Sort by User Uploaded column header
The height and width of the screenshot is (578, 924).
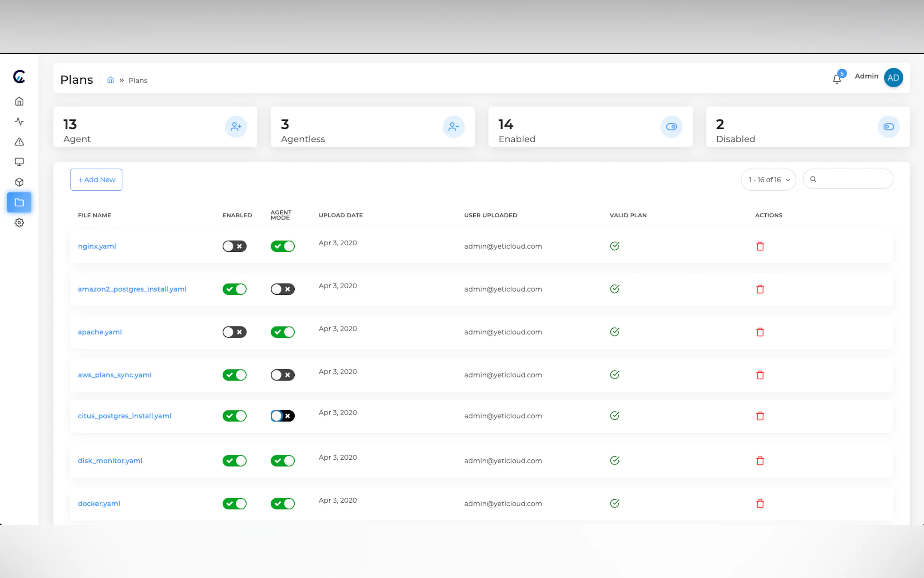tap(490, 215)
